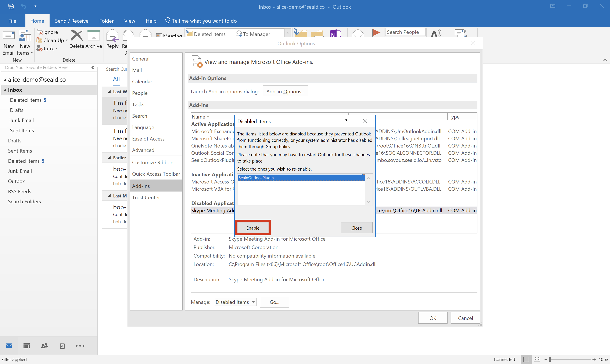Switch to Normal view icon in status bar
The height and width of the screenshot is (364, 610).
(526, 359)
